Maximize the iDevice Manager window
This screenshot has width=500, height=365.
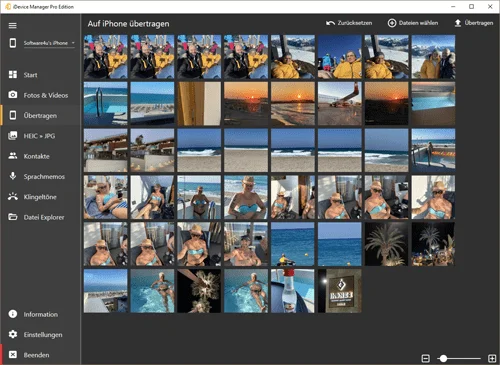click(x=471, y=7)
